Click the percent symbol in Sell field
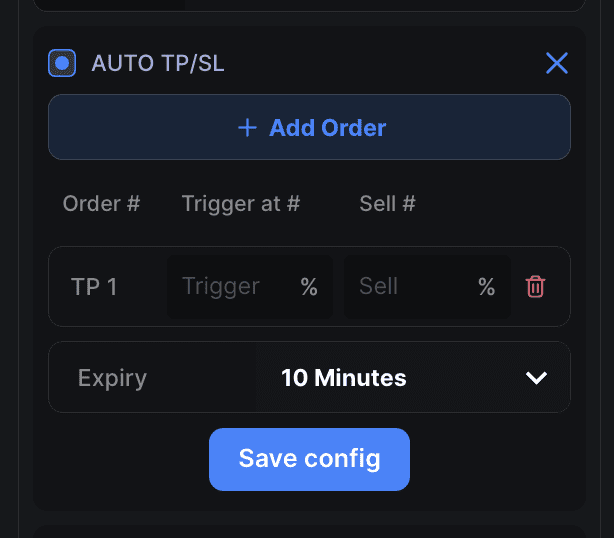This screenshot has height=538, width=614. click(x=486, y=287)
